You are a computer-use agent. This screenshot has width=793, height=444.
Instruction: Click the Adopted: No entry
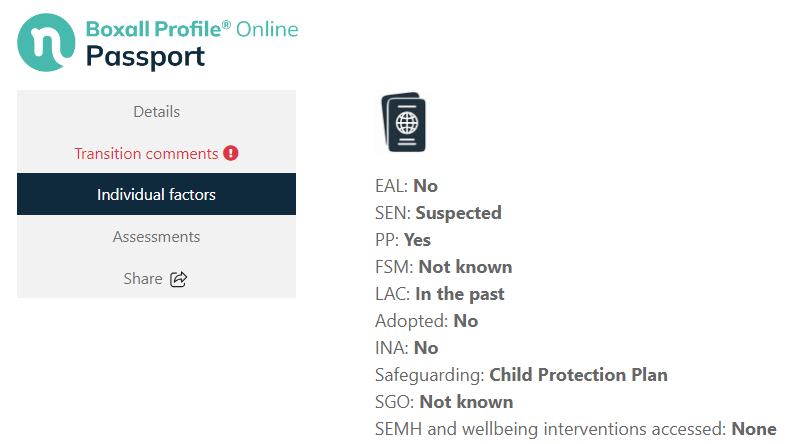point(426,321)
